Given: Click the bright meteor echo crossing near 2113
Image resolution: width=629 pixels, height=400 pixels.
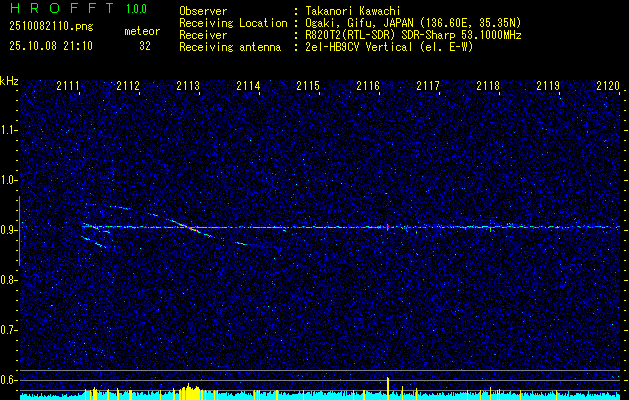Looking at the screenshot, I should pos(187,227).
